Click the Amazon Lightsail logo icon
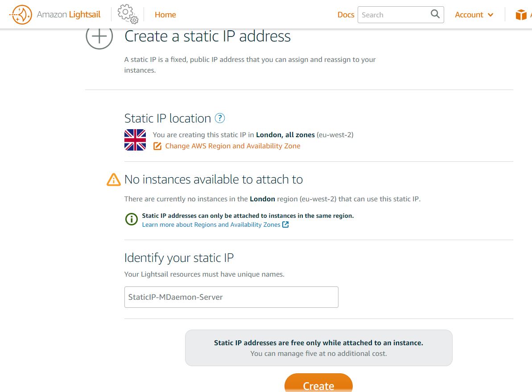Image resolution: width=532 pixels, height=392 pixels. [21, 15]
